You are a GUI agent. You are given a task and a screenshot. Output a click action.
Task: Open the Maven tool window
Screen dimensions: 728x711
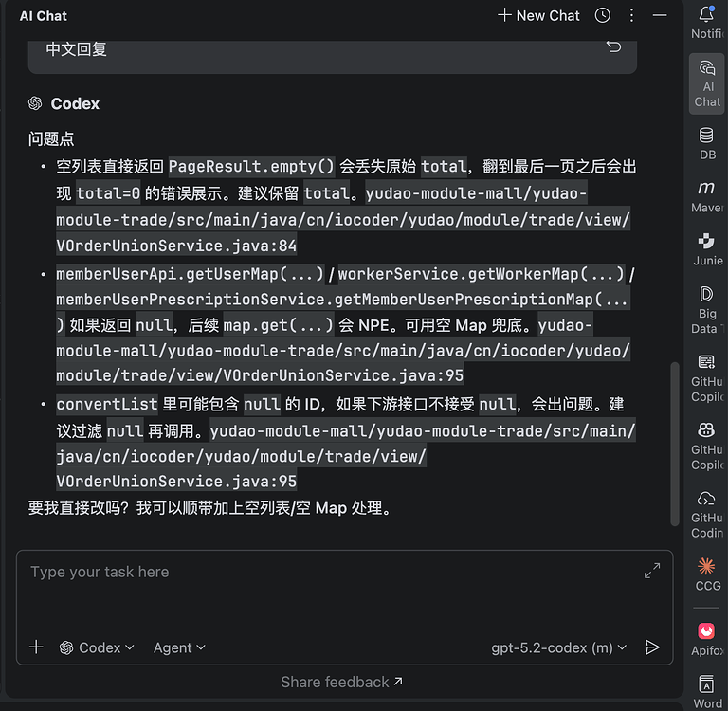click(706, 196)
